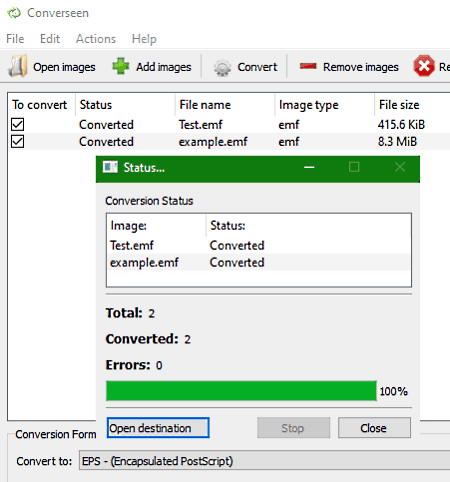Click the Convert toolbar label
Screen dimensions: 450x482
tap(257, 67)
